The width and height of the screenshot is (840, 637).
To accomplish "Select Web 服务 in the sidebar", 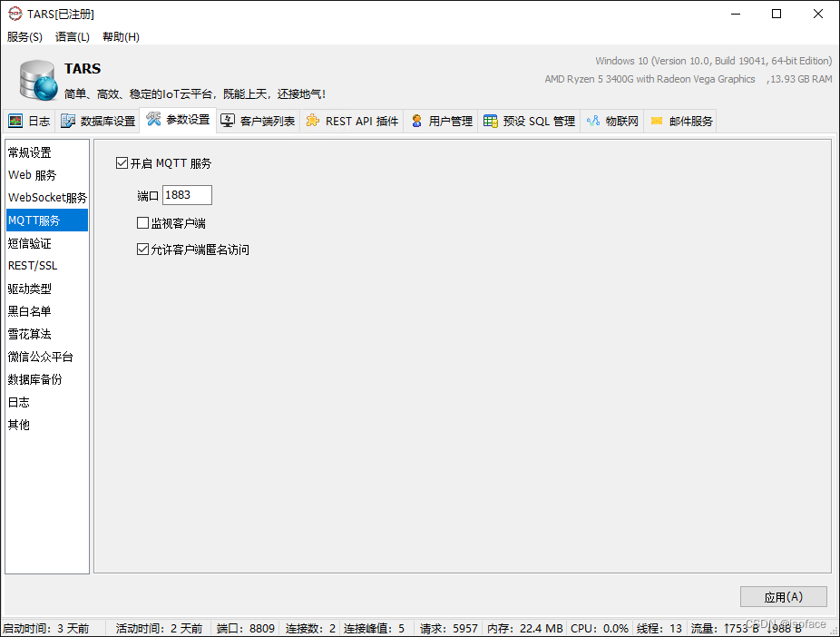I will [46, 175].
